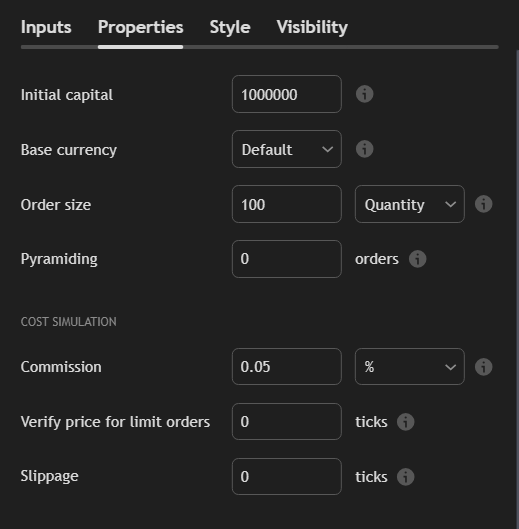Click the Verify price ticks input field
The width and height of the screenshot is (519, 529).
coord(287,422)
